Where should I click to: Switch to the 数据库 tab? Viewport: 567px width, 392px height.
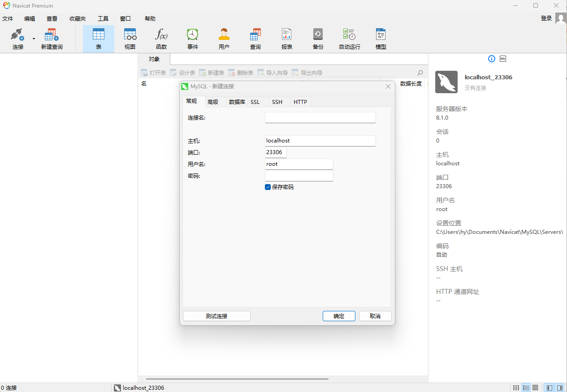click(237, 102)
